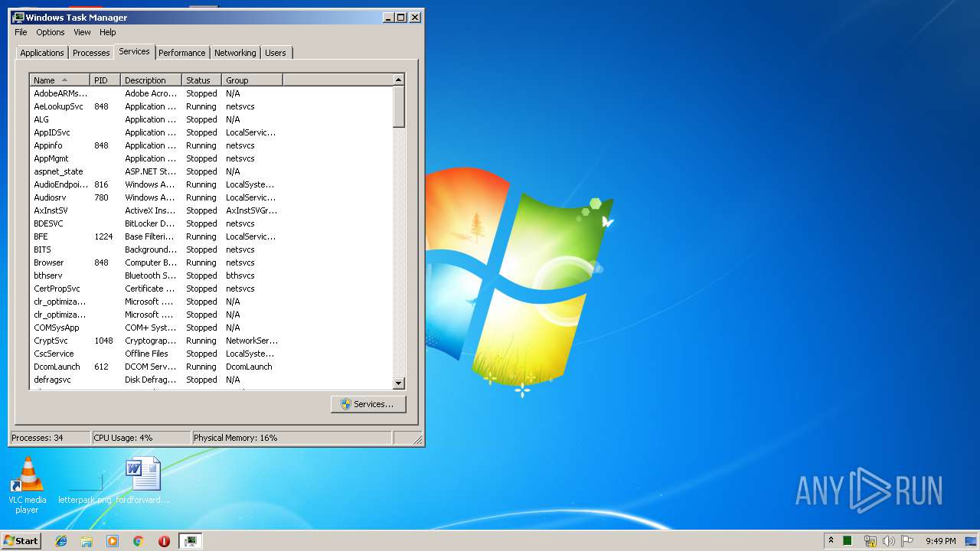Open the network tray icon
This screenshot has width=980, height=551.
pyautogui.click(x=870, y=541)
